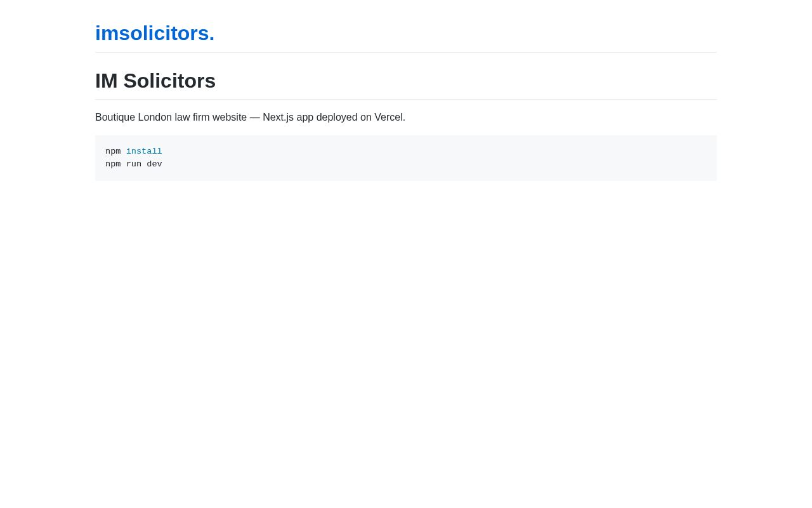812x508 pixels.
Task: Select the Boutique London law firm description
Action: point(250,117)
